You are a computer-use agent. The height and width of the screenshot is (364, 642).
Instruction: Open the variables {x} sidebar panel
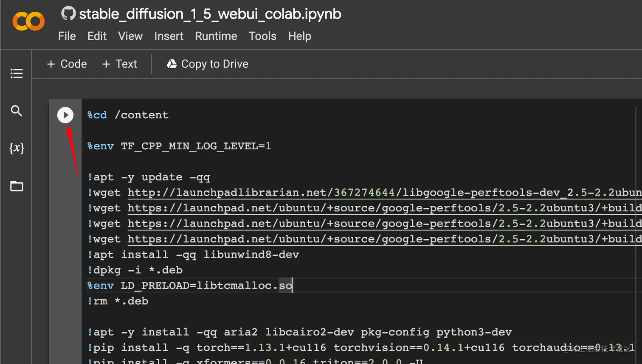pos(17,148)
